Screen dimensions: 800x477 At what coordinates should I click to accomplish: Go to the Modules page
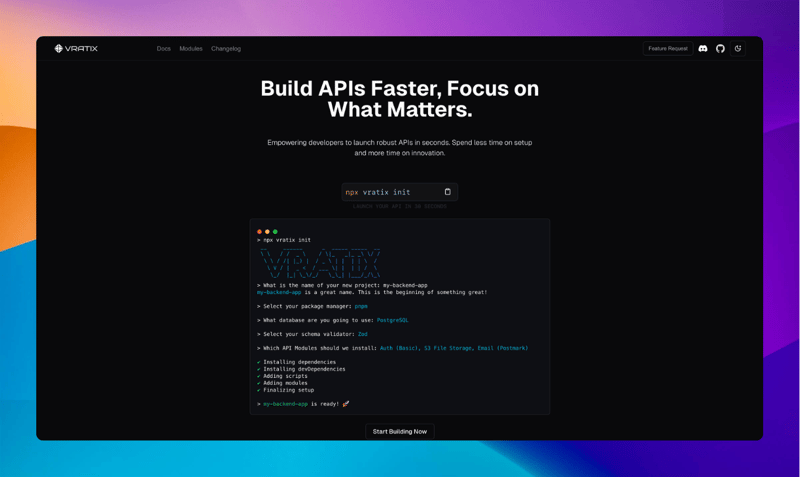click(x=191, y=48)
